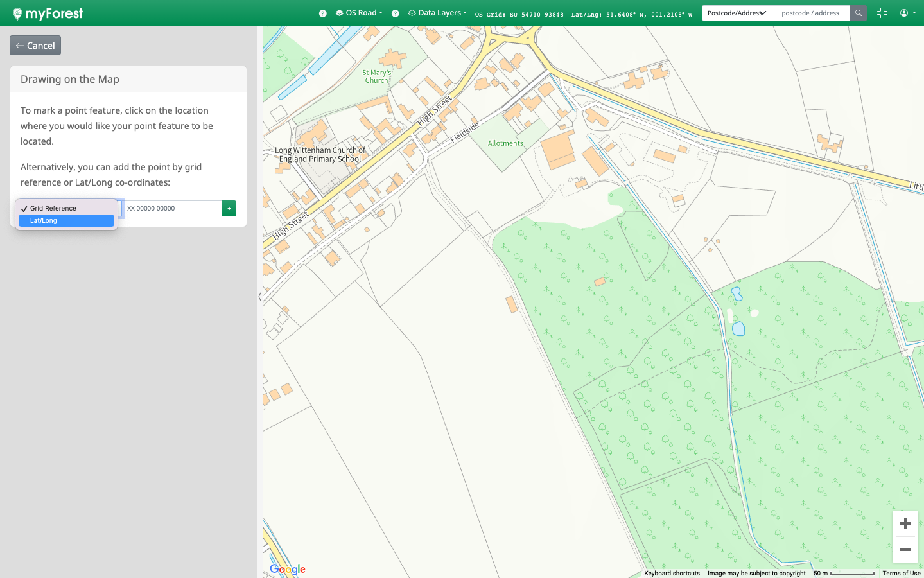Zoom in on the map
Screen dimensions: 924x578
coord(905,523)
